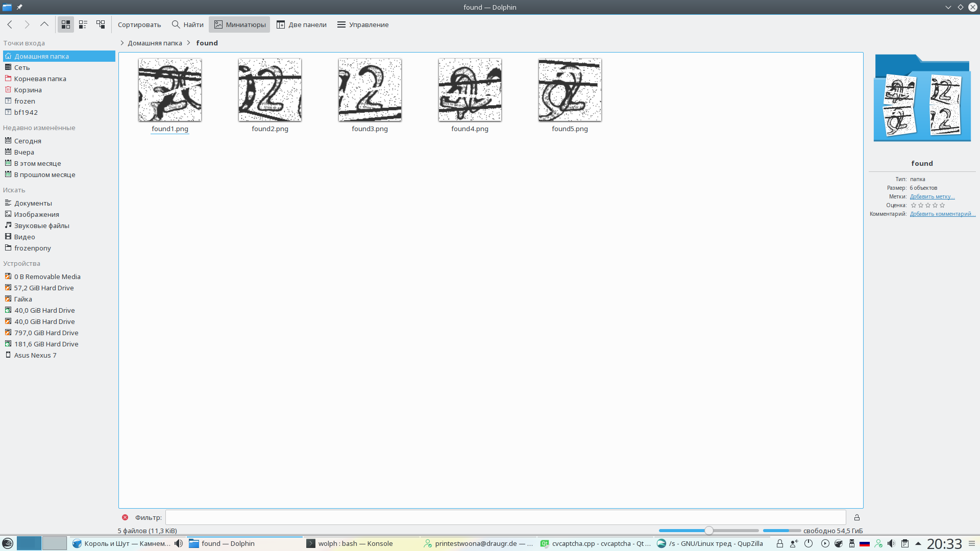Screen dimensions: 980x551
Task: Select found1.png thumbnail
Action: point(170,90)
